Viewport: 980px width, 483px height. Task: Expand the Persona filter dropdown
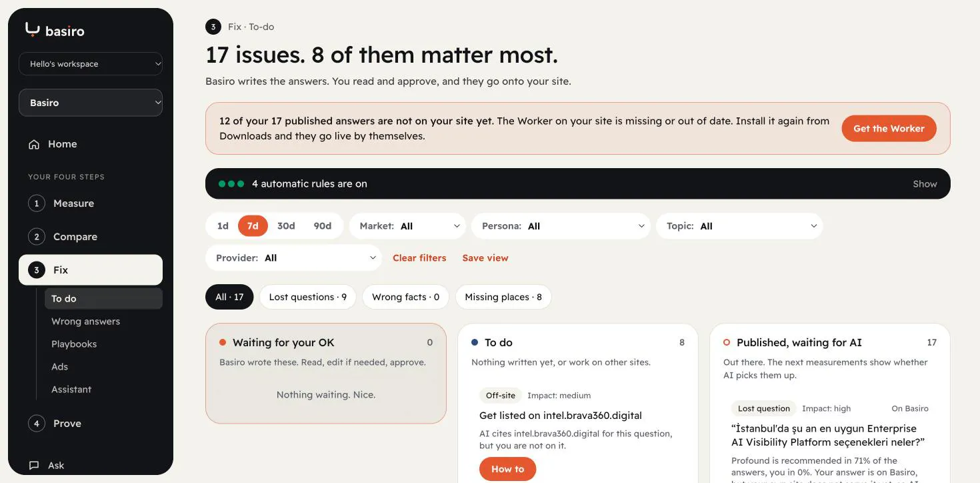click(x=561, y=226)
